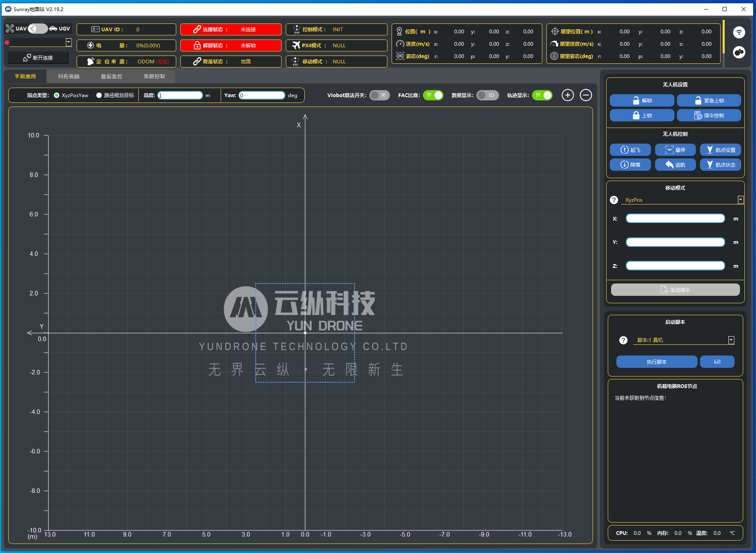This screenshot has width=756, height=553.
Task: Click the 起飞 takeoff button
Action: pos(630,150)
